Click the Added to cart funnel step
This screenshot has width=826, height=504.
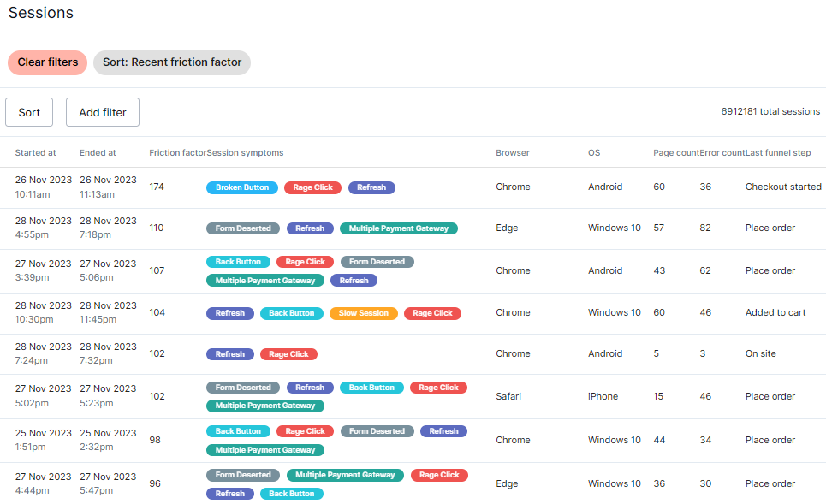[775, 313]
